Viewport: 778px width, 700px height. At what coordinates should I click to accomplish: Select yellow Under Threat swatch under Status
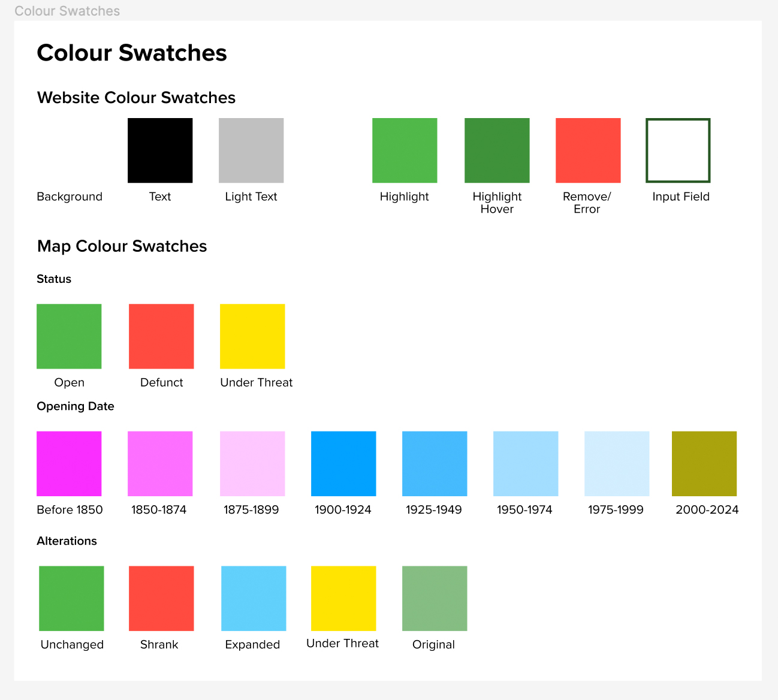click(x=252, y=336)
